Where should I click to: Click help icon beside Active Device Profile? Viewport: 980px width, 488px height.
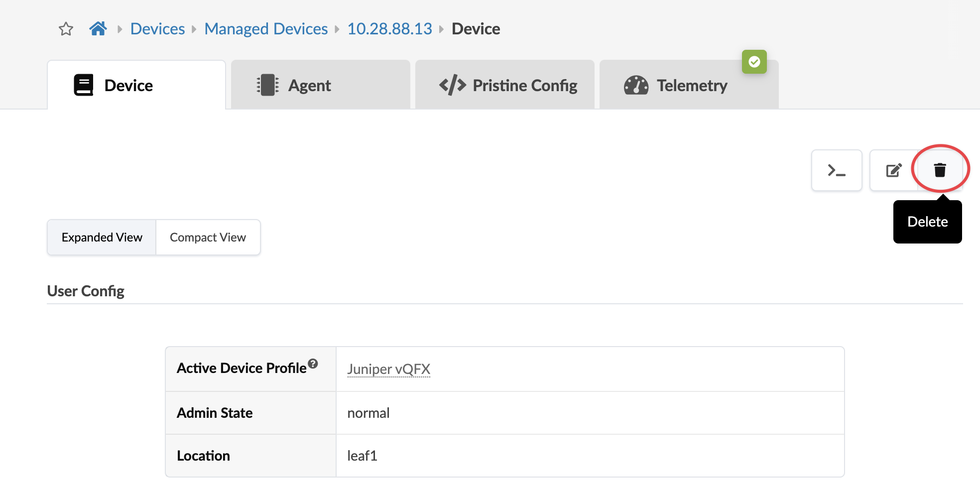(313, 364)
